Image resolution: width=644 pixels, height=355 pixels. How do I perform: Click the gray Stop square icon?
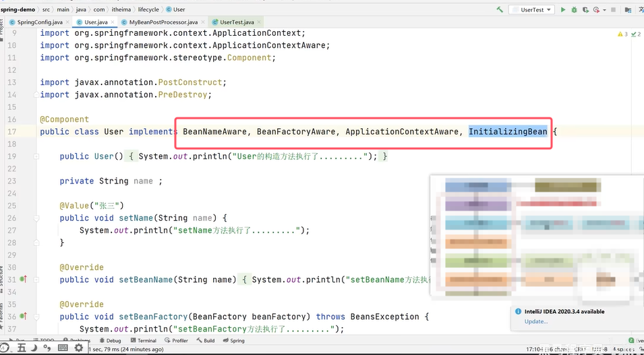(613, 9)
